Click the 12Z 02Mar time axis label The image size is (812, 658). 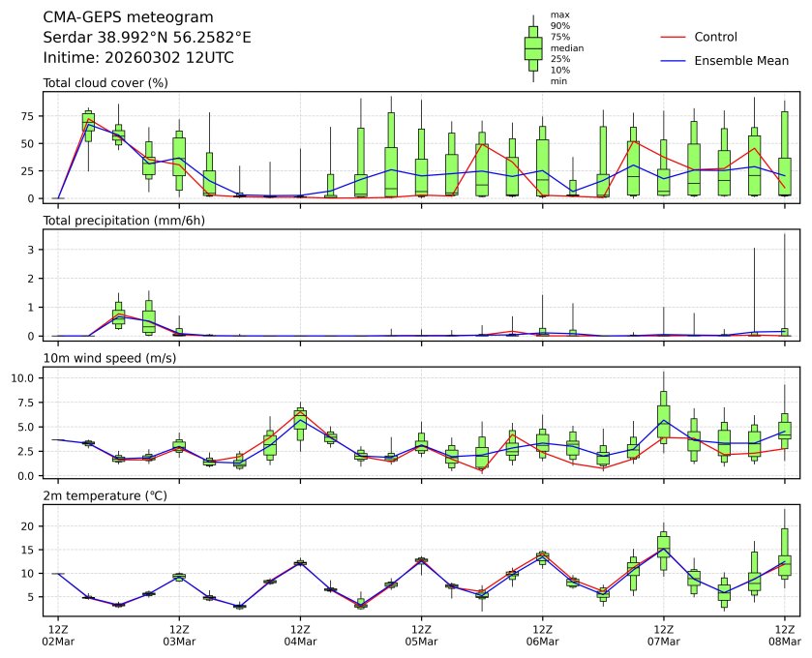pos(58,635)
